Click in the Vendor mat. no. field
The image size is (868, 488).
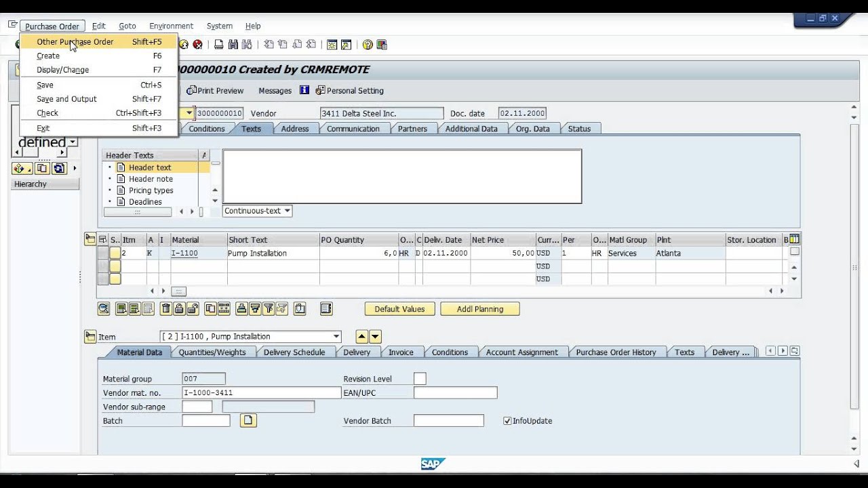click(x=261, y=392)
